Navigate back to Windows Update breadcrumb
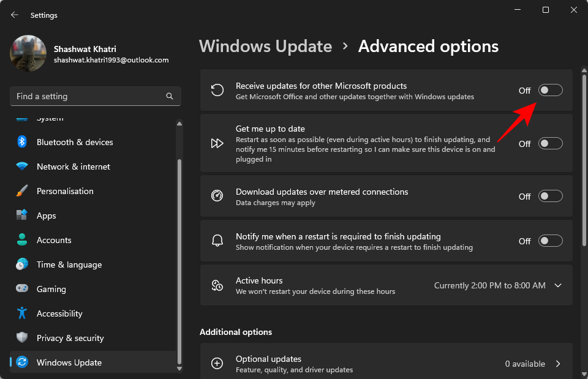Image resolution: width=588 pixels, height=379 pixels. 265,47
